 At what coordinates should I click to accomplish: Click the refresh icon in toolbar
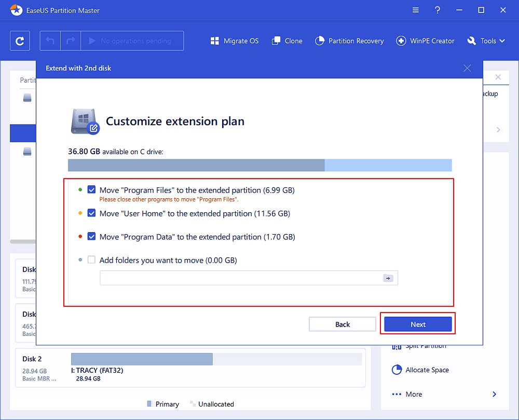click(20, 41)
